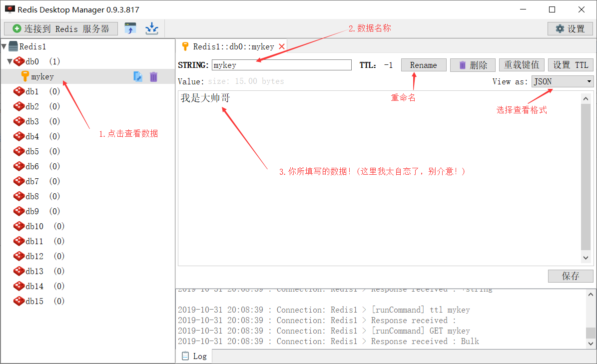
Task: Click the db10 database icon
Action: point(19,226)
